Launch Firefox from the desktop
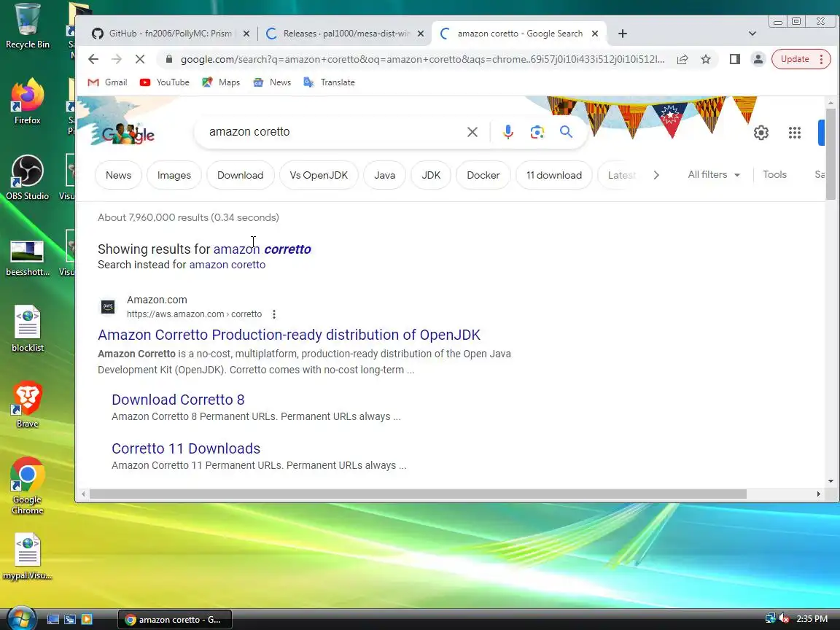The image size is (840, 630). point(27,102)
